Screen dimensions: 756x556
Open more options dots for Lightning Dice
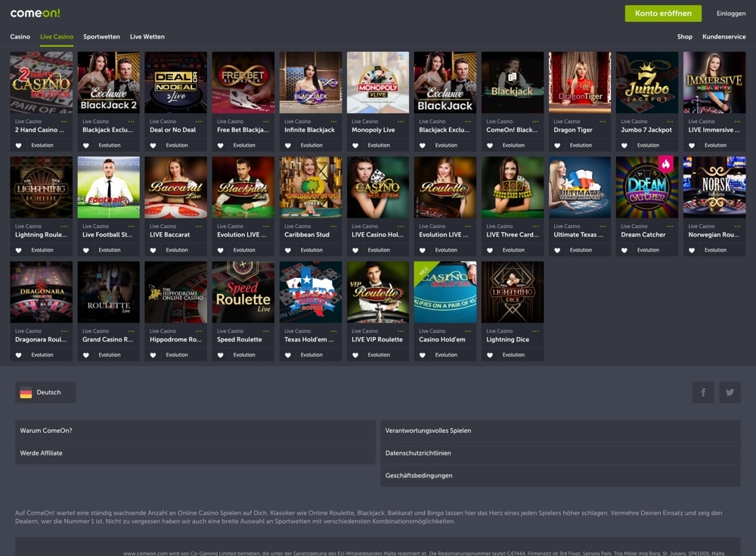click(536, 331)
